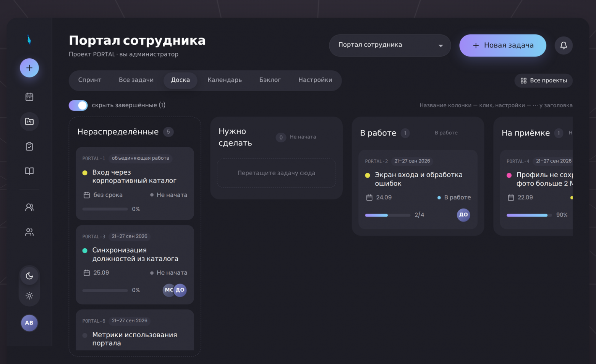Viewport: 596px width, 364px height.
Task: Click the В работе column title
Action: 378,133
